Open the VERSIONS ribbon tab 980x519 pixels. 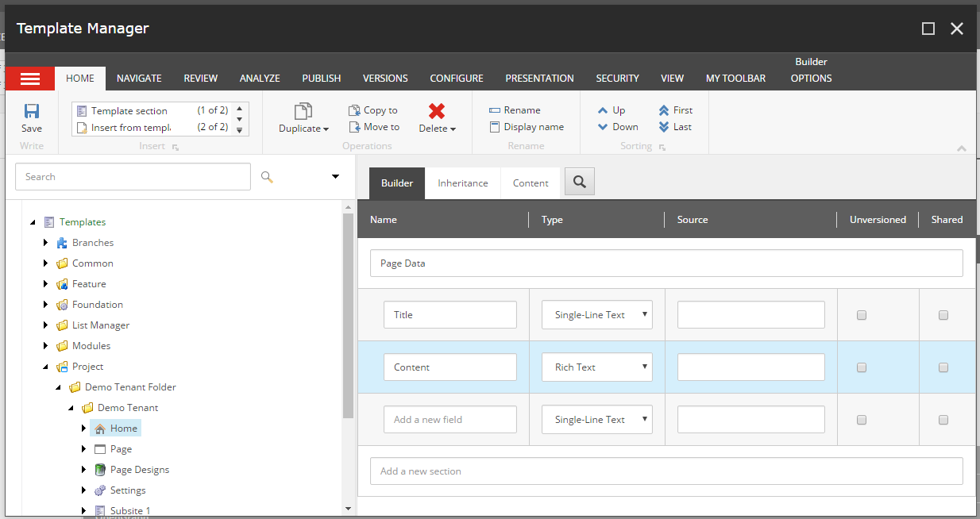pyautogui.click(x=385, y=79)
